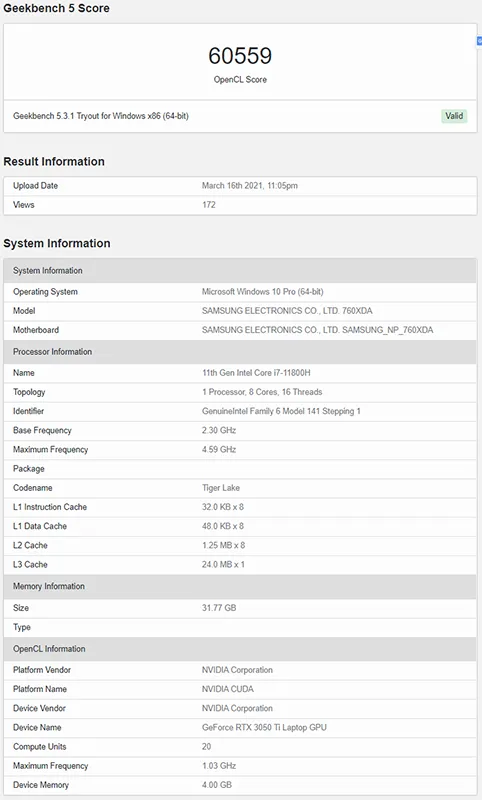Click the GeForce RTX 3050 Ti Laptop GPU text

(x=264, y=727)
